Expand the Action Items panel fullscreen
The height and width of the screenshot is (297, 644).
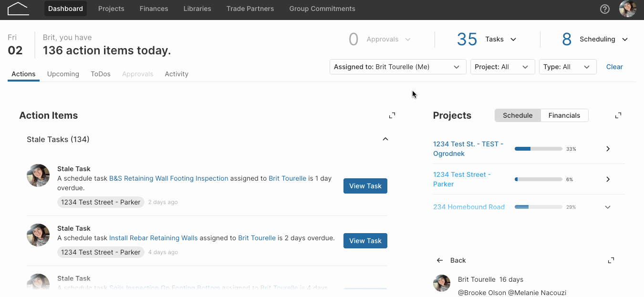click(x=392, y=115)
